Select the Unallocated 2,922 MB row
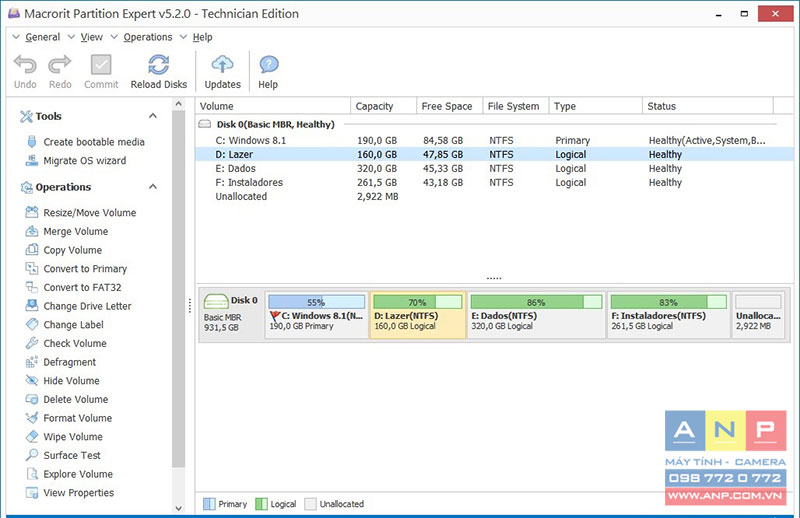The height and width of the screenshot is (518, 800). coord(494,196)
